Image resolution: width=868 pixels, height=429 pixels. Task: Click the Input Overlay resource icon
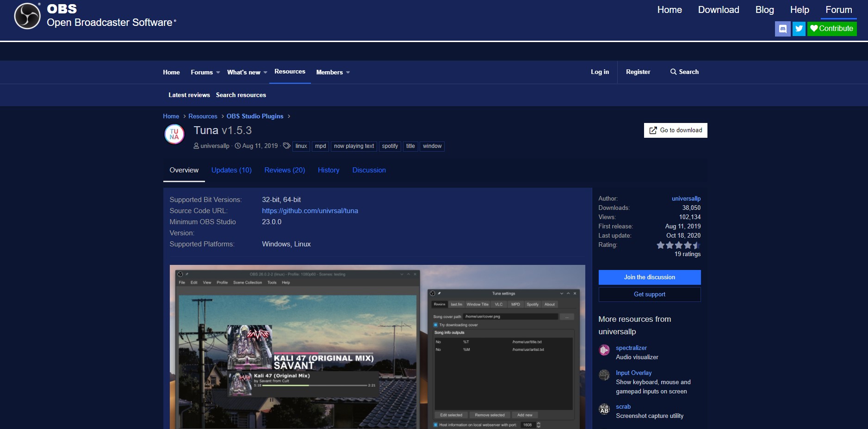[604, 375]
